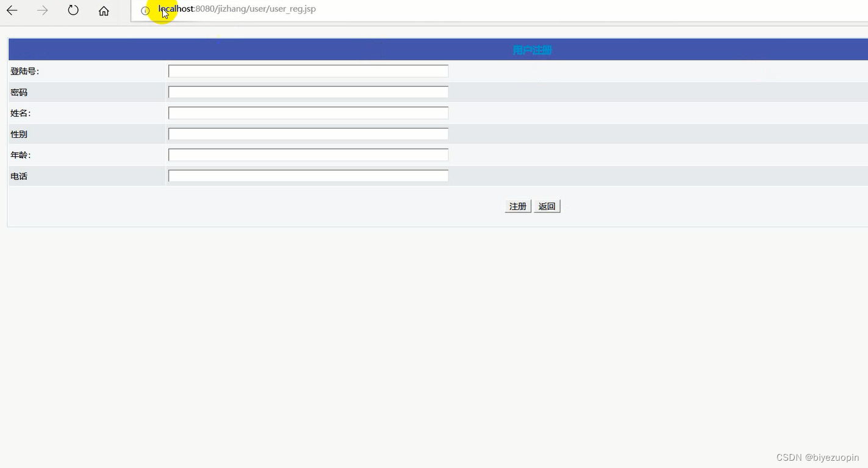Focus the 姓名 input field

click(308, 113)
